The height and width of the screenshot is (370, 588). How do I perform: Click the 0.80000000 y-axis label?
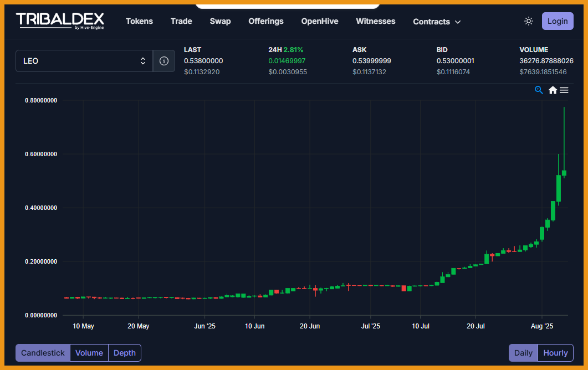pyautogui.click(x=41, y=100)
